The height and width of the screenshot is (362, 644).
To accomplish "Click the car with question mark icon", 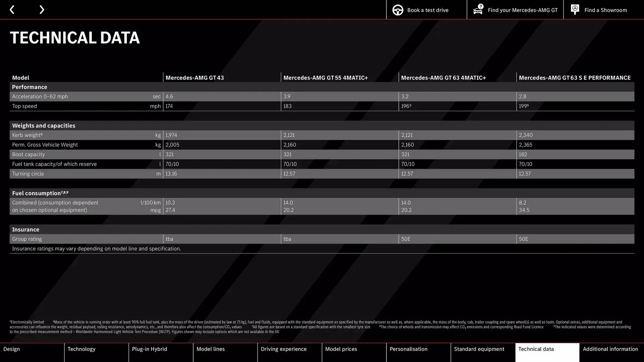I will (x=478, y=10).
